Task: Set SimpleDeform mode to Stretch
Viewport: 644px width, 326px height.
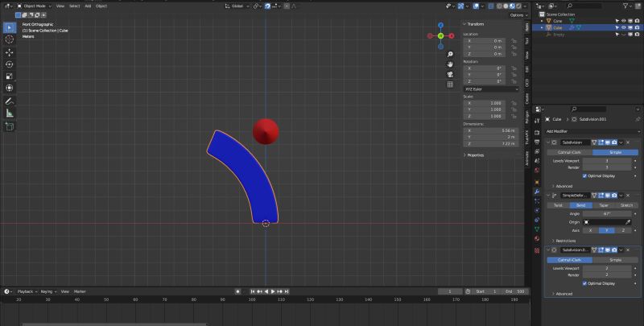Action: [x=627, y=205]
